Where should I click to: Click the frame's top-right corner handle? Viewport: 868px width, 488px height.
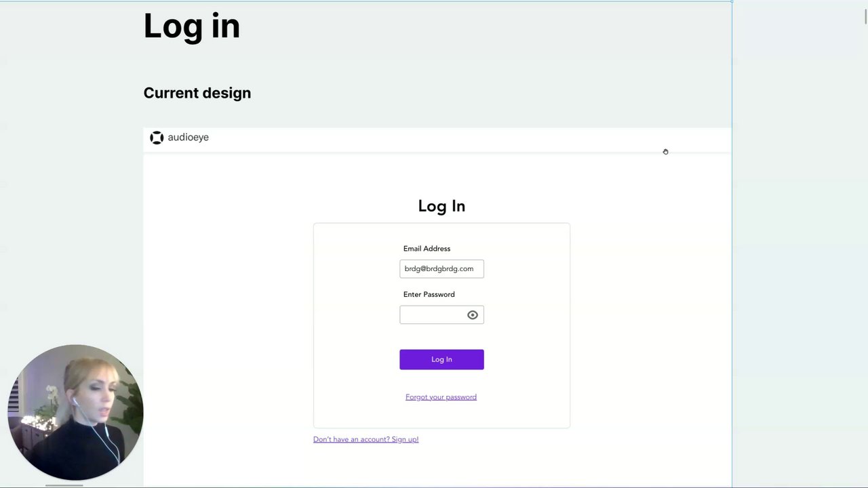[732, 1]
